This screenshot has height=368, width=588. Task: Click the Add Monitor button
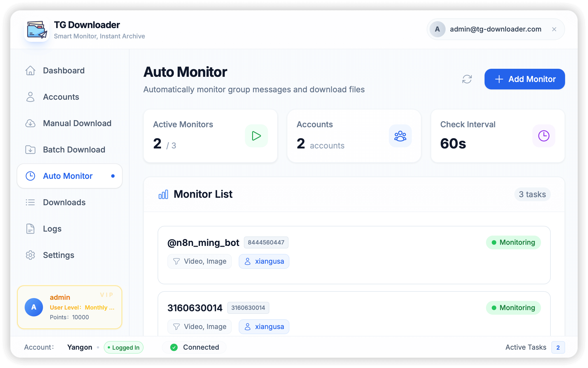tap(524, 79)
